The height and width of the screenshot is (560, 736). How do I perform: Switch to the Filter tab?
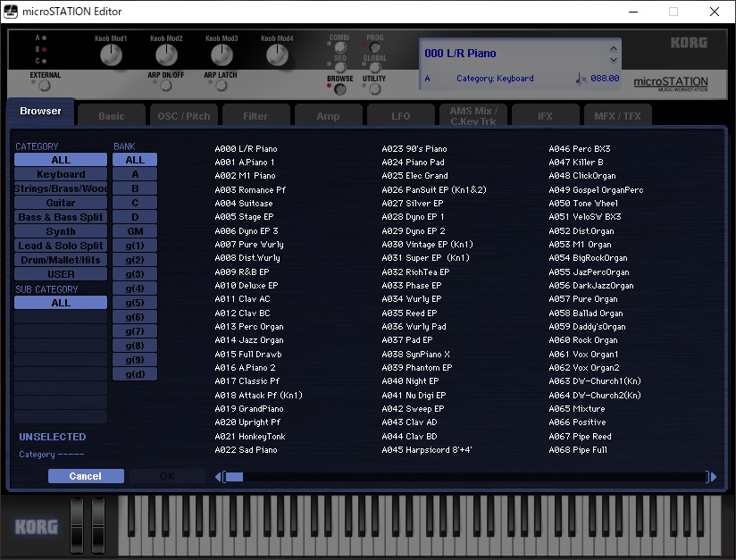(x=256, y=115)
